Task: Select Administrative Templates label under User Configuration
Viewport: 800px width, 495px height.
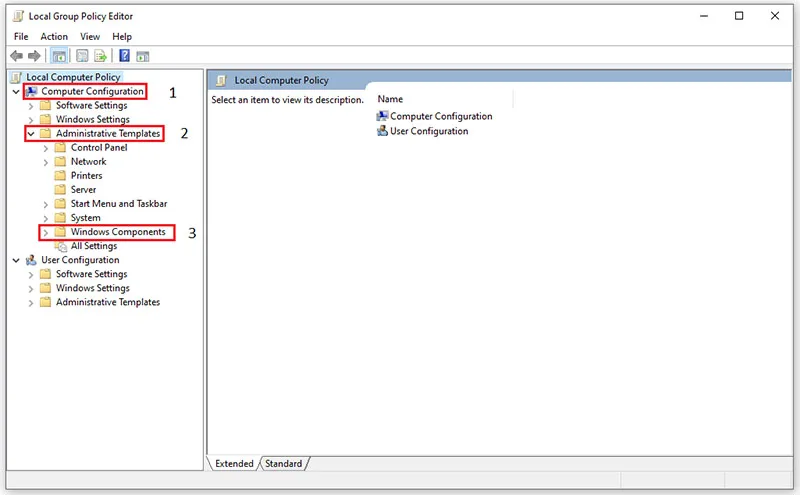Action: 108,302
